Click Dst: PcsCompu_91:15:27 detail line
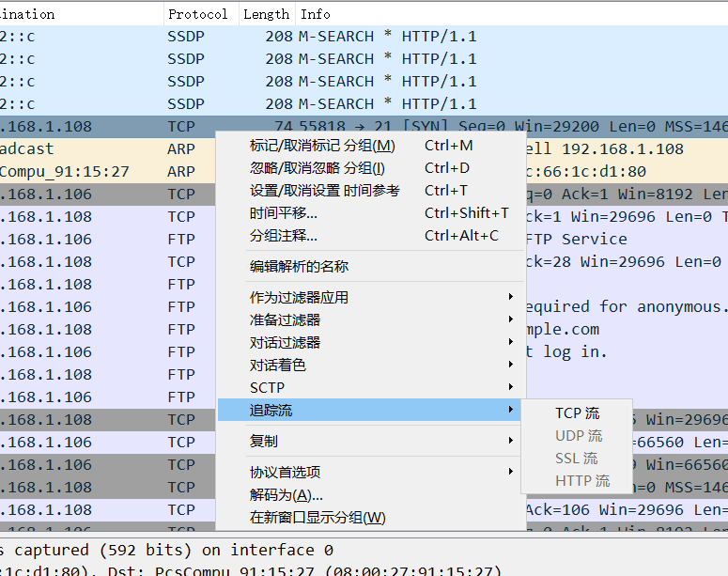 [x=304, y=571]
